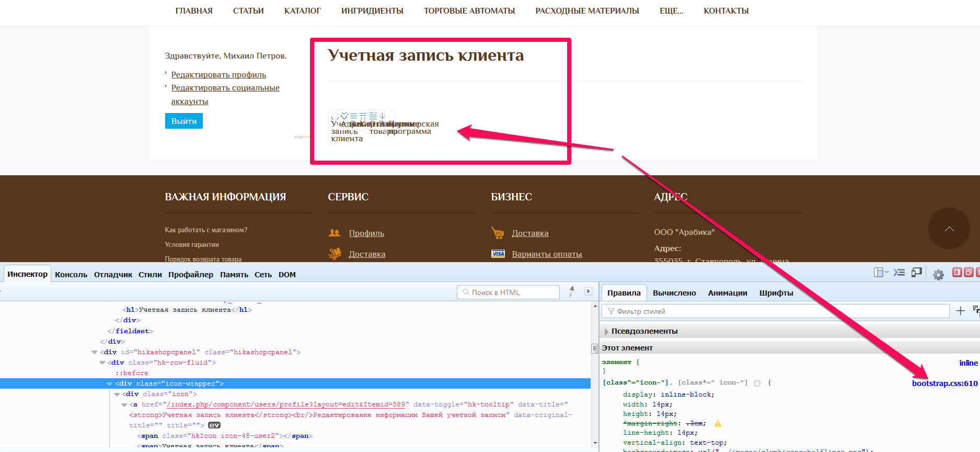Open the Отладчик tab
Screen dimensions: 980x452
[x=113, y=275]
